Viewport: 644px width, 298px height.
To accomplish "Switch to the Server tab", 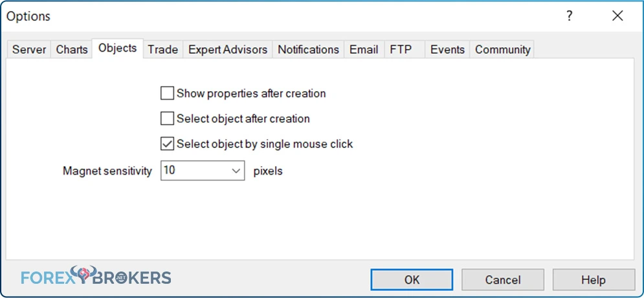I will click(29, 50).
